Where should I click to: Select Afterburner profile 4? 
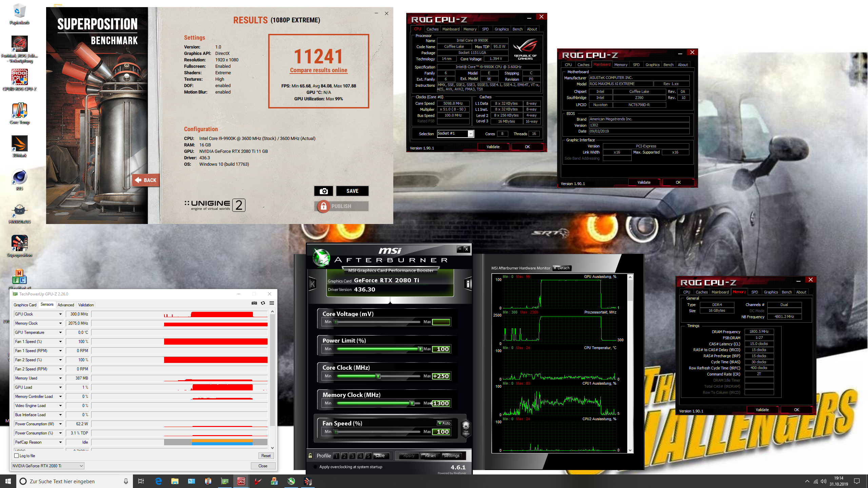click(x=360, y=456)
